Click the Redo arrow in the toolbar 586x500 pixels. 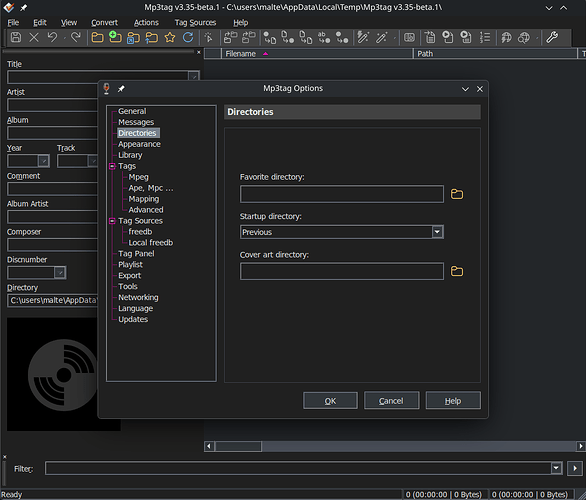76,37
